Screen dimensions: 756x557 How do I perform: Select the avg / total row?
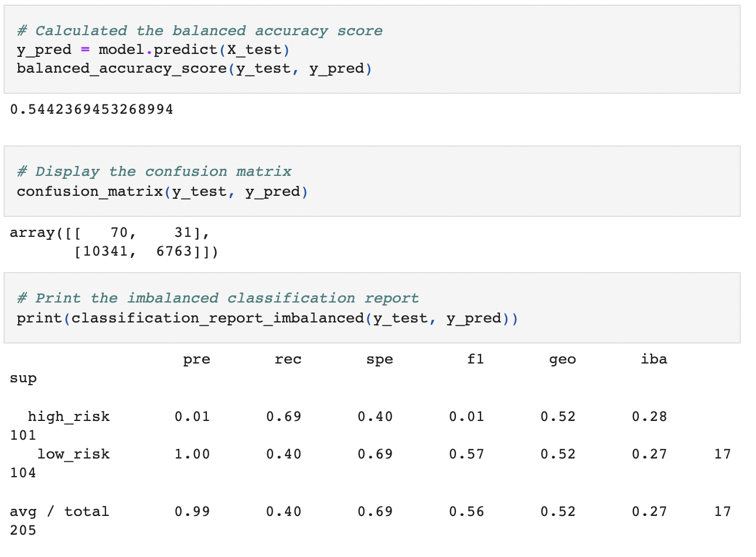point(60,511)
